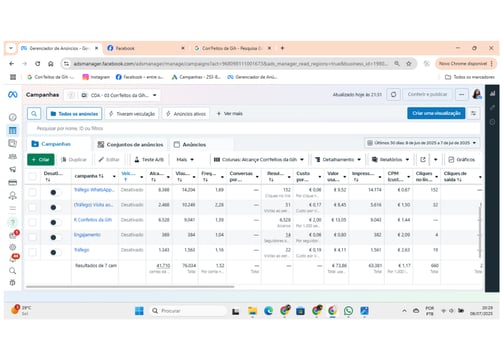This screenshot has height=360, width=503.
Task: Click the profile avatar picture
Action: click(477, 94)
